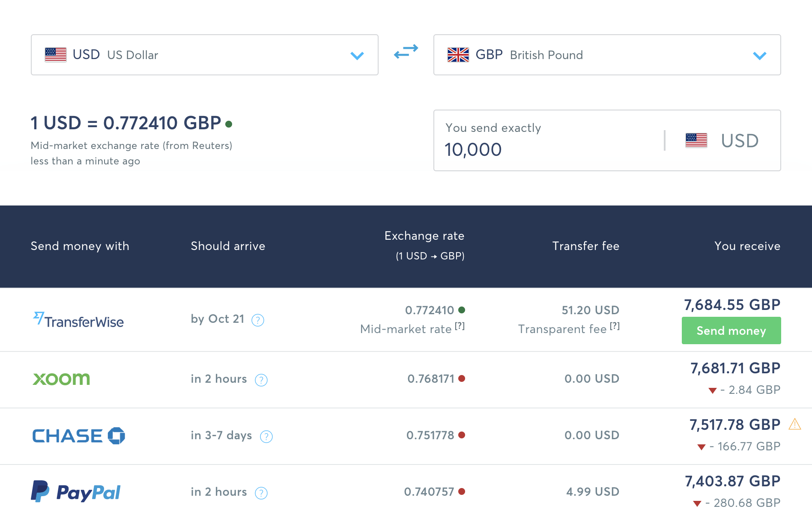Open the USD source currency dropdown
The height and width of the screenshot is (518, 812).
204,55
